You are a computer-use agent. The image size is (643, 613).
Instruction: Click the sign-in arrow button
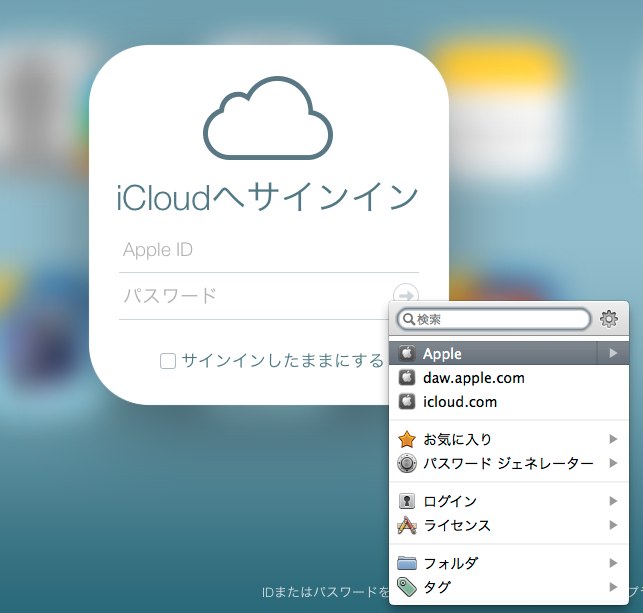(406, 295)
